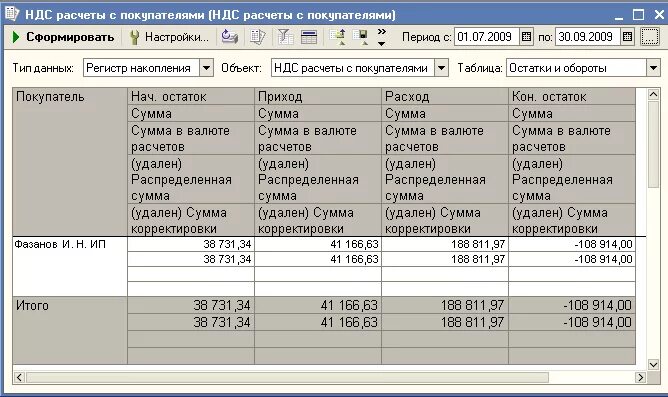Viewport: 668px width, 397px height.
Task: Click the restore settings icon with up arrow
Action: [338, 37]
